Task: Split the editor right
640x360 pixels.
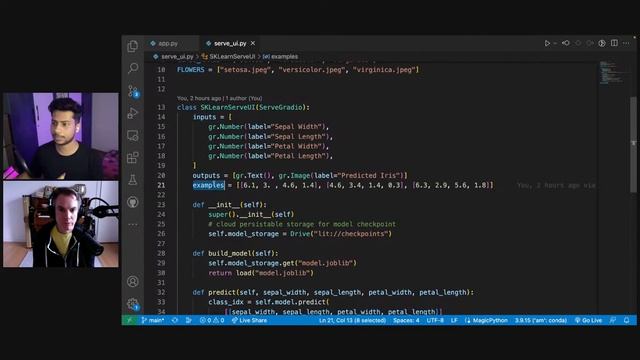Action: pos(614,43)
